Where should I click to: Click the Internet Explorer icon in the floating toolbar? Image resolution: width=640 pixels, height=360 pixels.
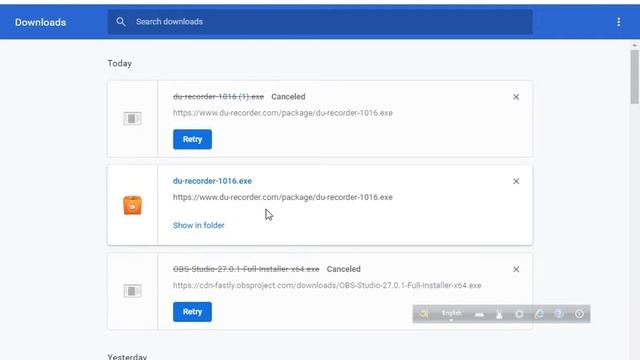pyautogui.click(x=539, y=314)
